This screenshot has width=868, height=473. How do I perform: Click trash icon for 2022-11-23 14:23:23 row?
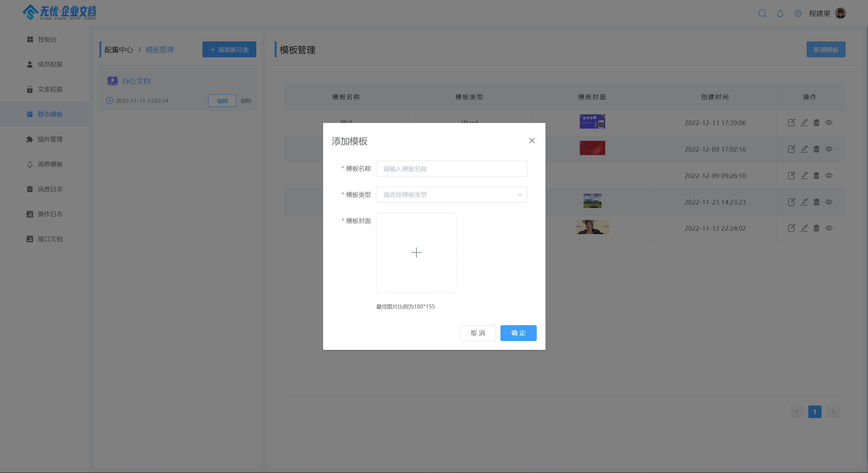(816, 202)
